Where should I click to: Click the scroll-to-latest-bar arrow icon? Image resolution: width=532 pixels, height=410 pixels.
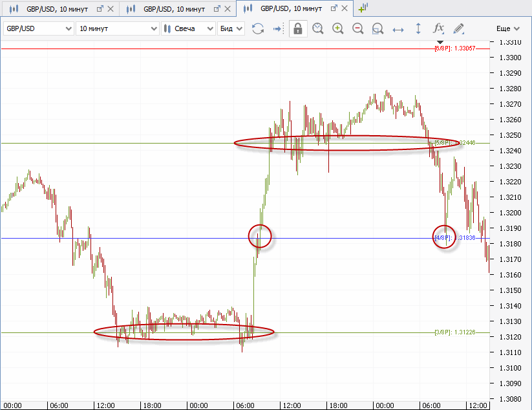tap(277, 28)
